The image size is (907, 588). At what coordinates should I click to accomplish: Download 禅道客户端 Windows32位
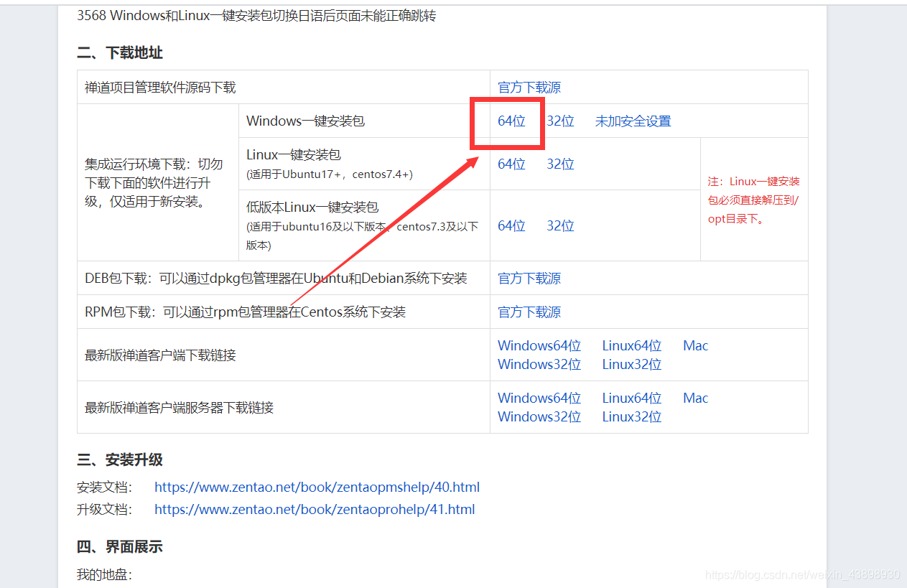click(x=539, y=365)
